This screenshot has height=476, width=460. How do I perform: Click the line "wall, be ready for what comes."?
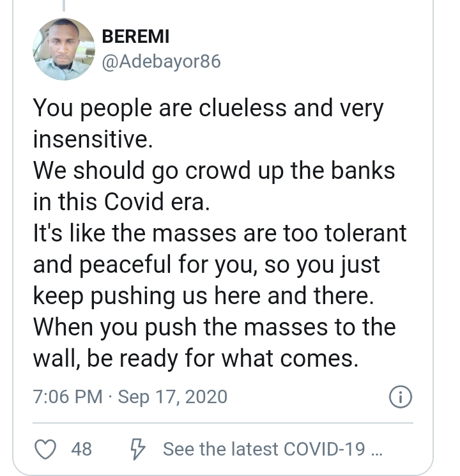point(194,358)
